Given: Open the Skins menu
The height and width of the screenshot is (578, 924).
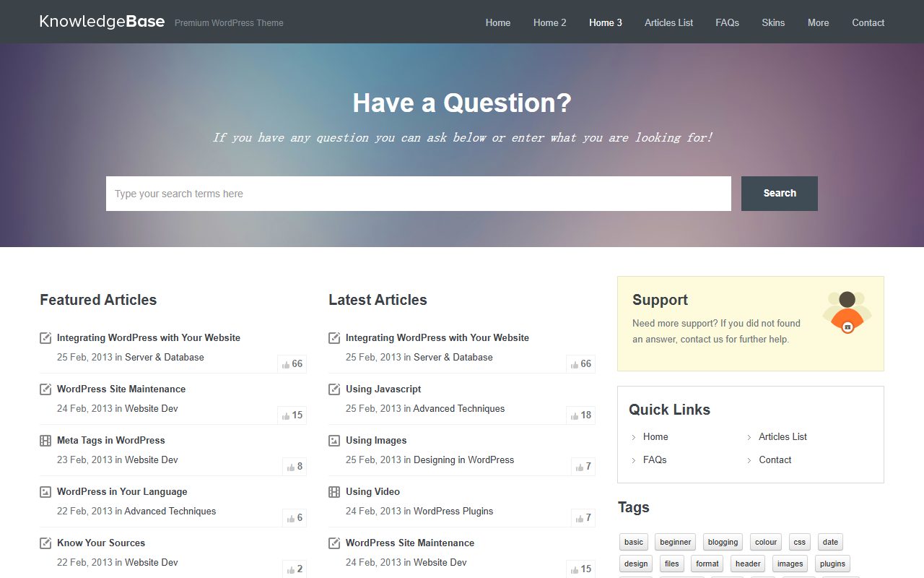Looking at the screenshot, I should pyautogui.click(x=773, y=22).
